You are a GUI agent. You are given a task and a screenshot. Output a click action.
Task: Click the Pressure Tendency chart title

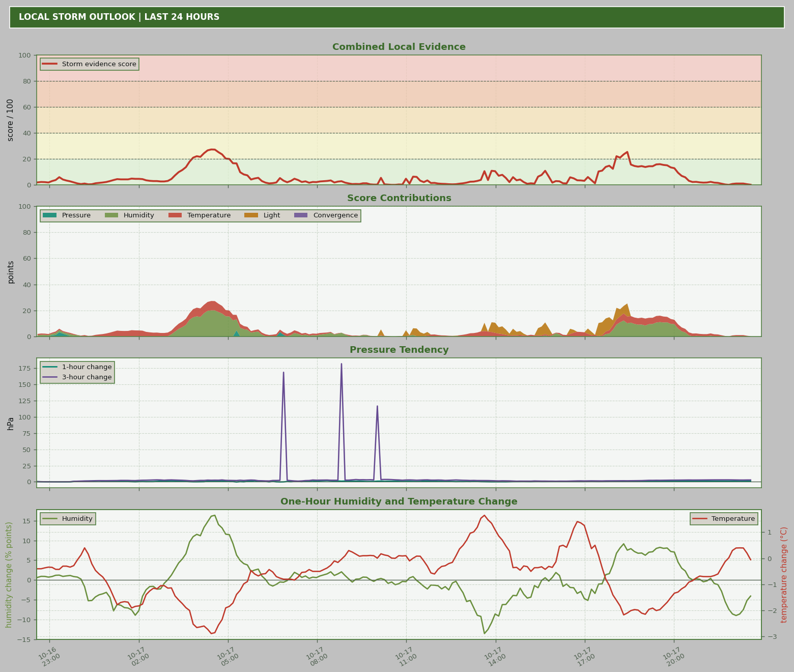click(x=399, y=350)
